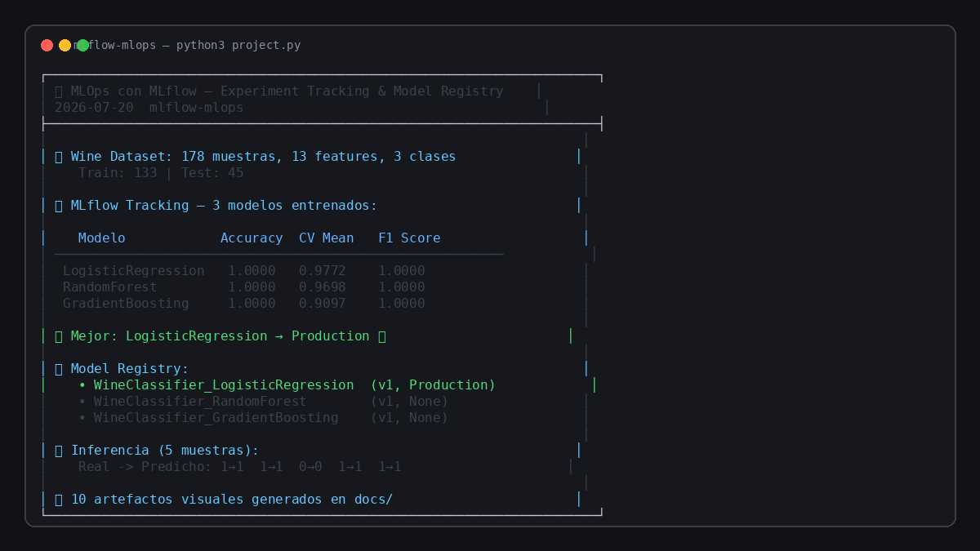Click the icon before MLflow Tracking heading
980x551 pixels.
tap(59, 206)
